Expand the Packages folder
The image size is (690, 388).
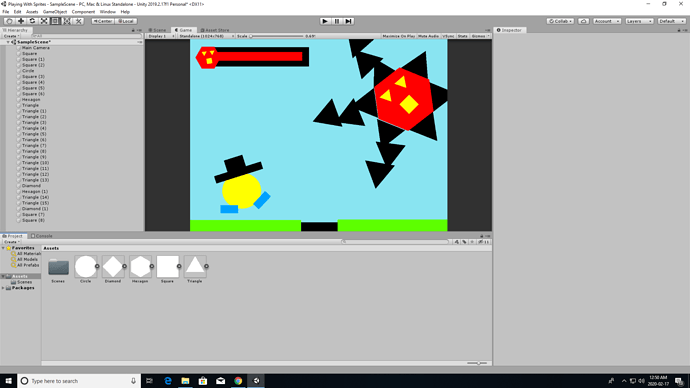(x=3, y=288)
